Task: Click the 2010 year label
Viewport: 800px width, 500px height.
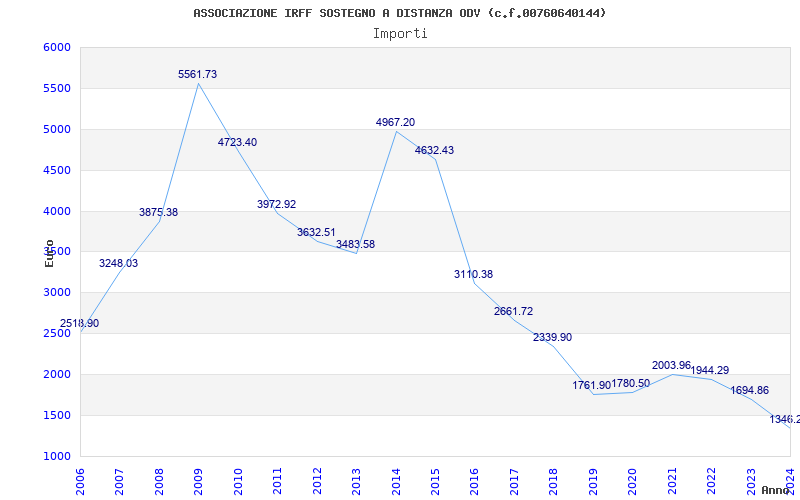Action: tap(238, 481)
